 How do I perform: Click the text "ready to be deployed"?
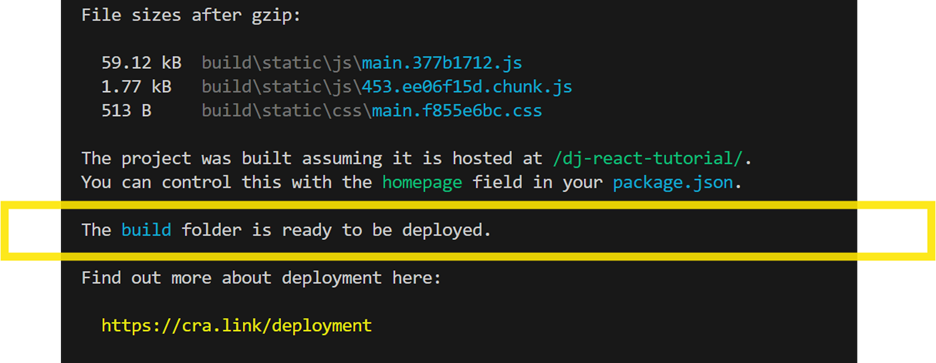386,230
